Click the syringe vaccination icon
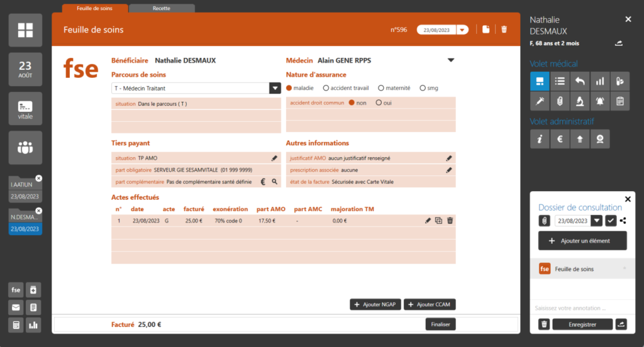644x347 pixels. coord(540,101)
